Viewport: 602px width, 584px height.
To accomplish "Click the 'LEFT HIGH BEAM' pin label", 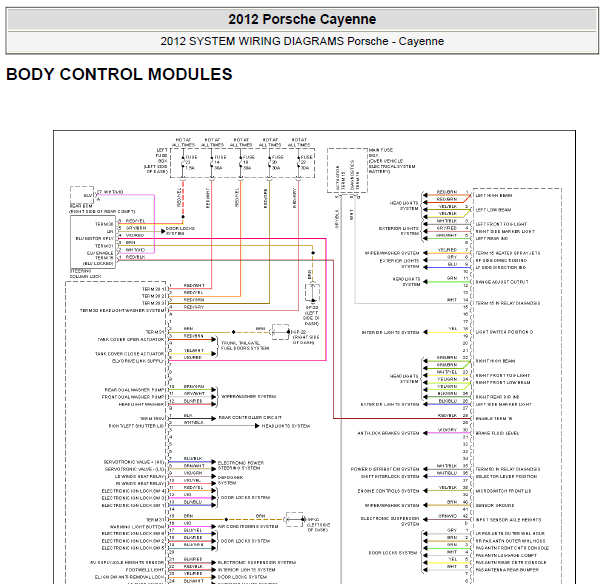I will 494,195.
